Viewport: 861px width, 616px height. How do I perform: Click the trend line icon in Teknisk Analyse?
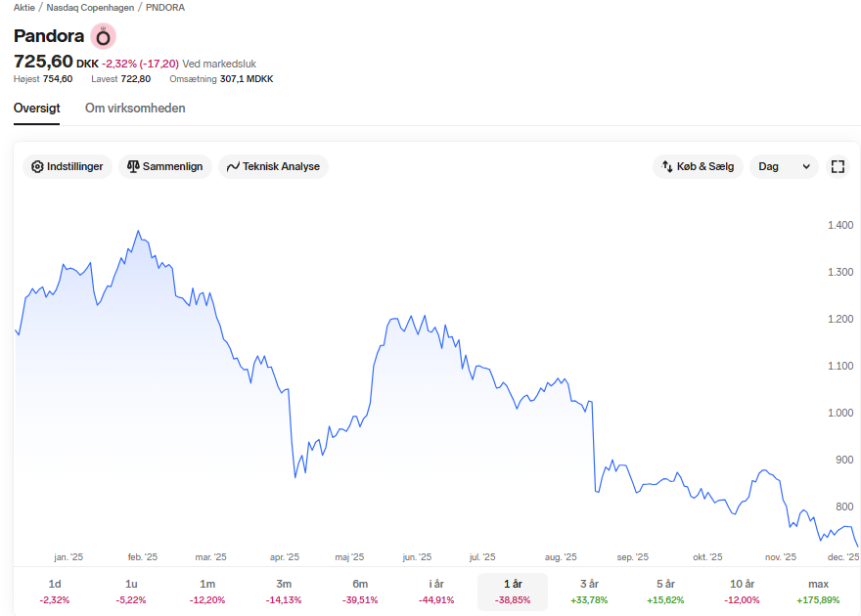tap(233, 167)
